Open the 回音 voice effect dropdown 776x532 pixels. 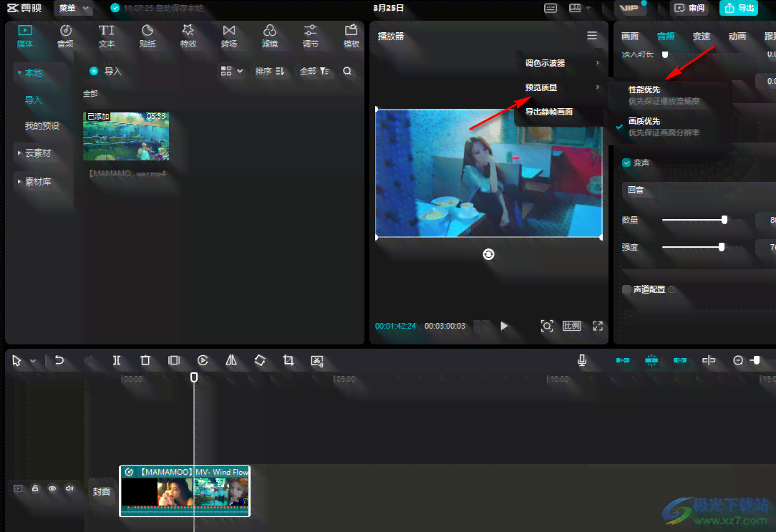coord(698,190)
